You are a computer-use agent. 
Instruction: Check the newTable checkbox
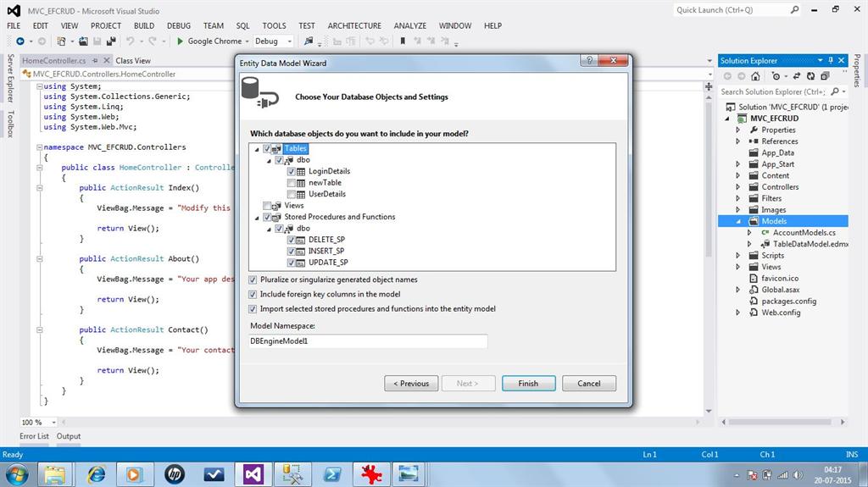point(292,183)
